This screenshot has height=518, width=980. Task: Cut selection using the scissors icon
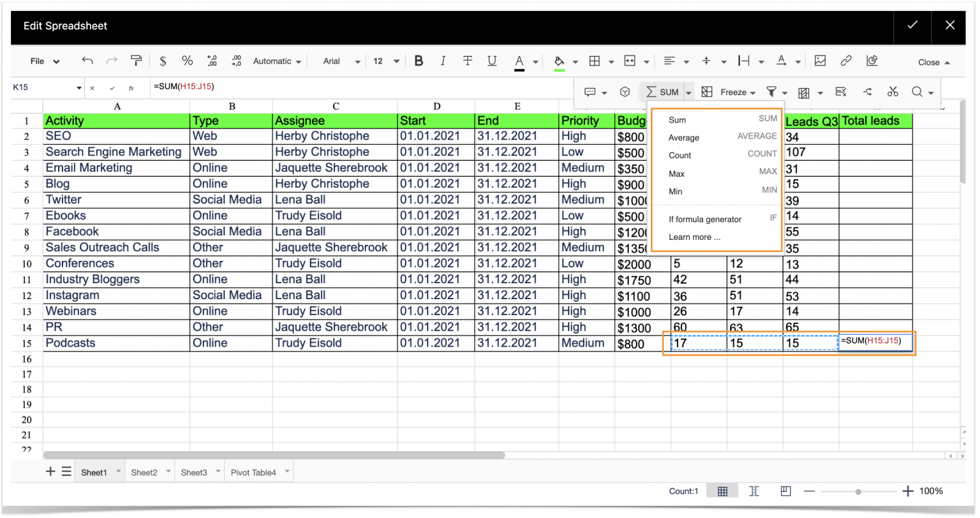[x=893, y=92]
